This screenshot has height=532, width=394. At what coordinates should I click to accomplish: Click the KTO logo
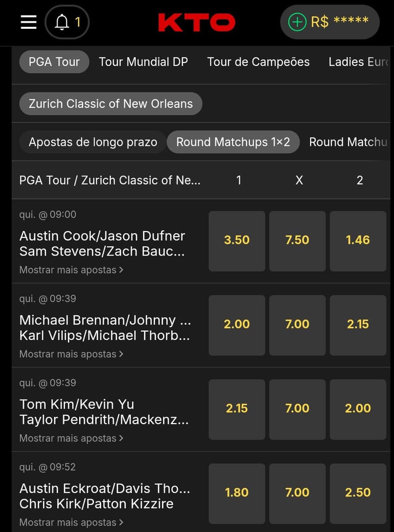click(197, 22)
